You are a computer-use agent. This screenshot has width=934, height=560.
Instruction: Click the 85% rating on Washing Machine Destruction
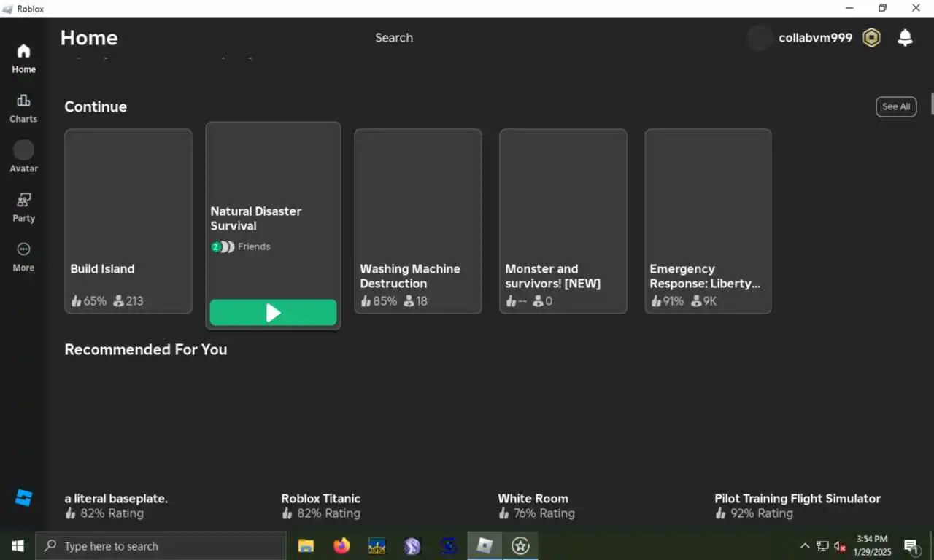click(379, 300)
